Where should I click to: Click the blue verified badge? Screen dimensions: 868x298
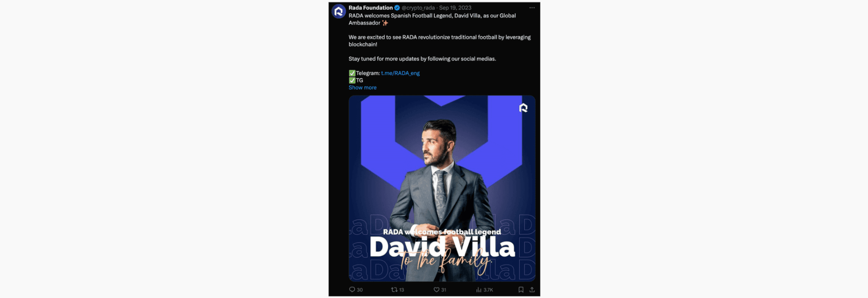(397, 8)
